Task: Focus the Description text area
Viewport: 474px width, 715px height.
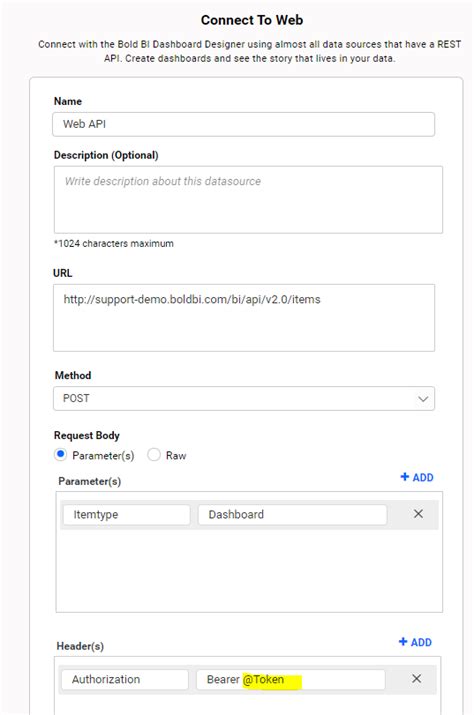Action: pyautogui.click(x=248, y=200)
